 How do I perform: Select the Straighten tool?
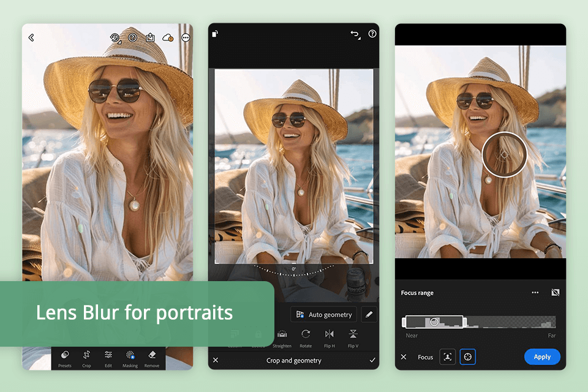pyautogui.click(x=282, y=338)
